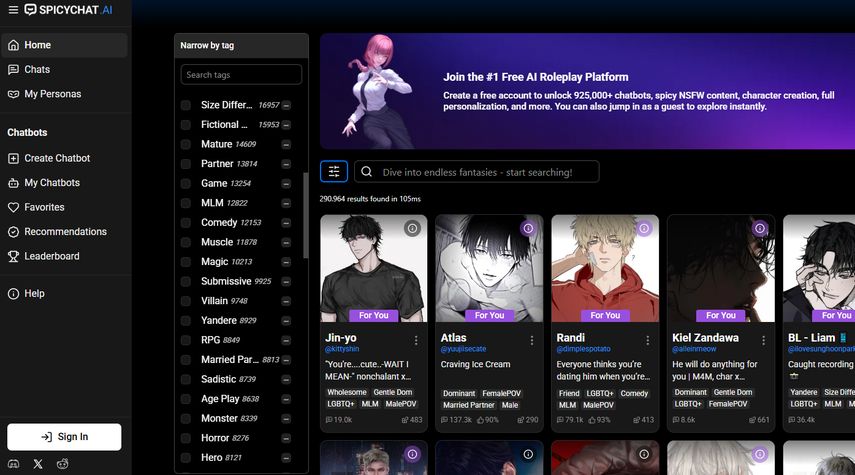Viewport: 855px width, 475px height.
Task: Open creator link @alleinmeow
Action: point(694,349)
